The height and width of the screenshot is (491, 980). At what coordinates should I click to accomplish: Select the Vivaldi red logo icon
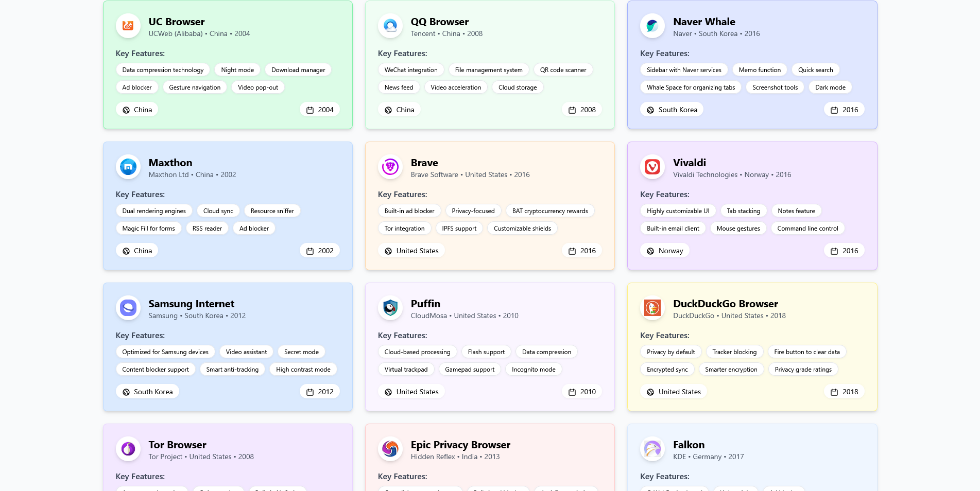652,167
